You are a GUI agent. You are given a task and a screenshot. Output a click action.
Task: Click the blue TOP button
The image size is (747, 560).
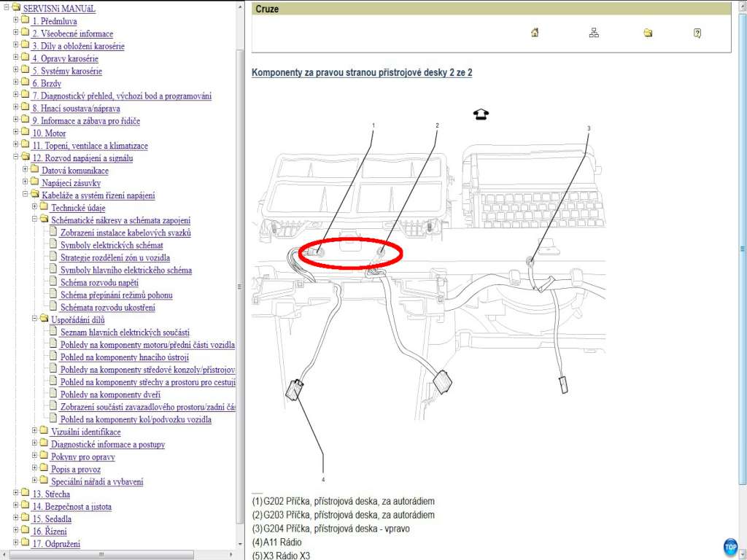click(x=730, y=546)
